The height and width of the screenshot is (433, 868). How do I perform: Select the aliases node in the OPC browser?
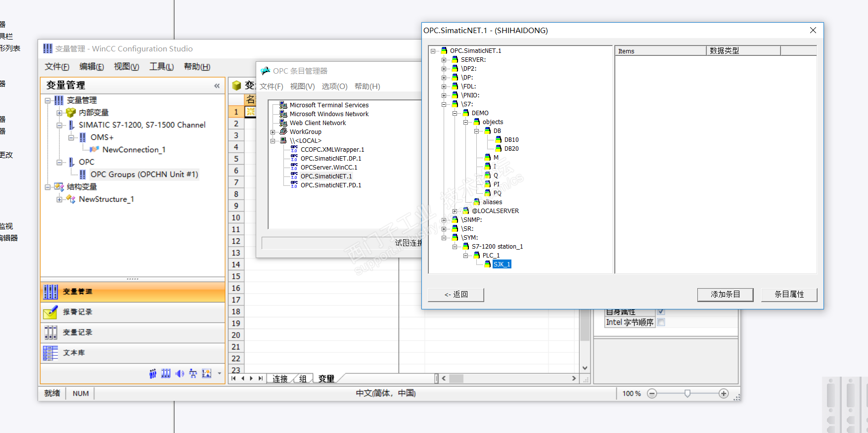click(492, 202)
